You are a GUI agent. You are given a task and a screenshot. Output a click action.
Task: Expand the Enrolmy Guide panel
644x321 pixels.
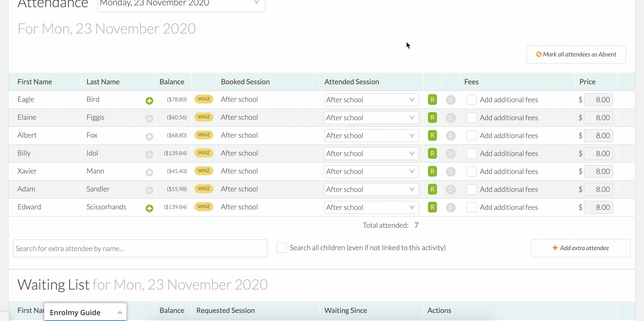tap(85, 312)
